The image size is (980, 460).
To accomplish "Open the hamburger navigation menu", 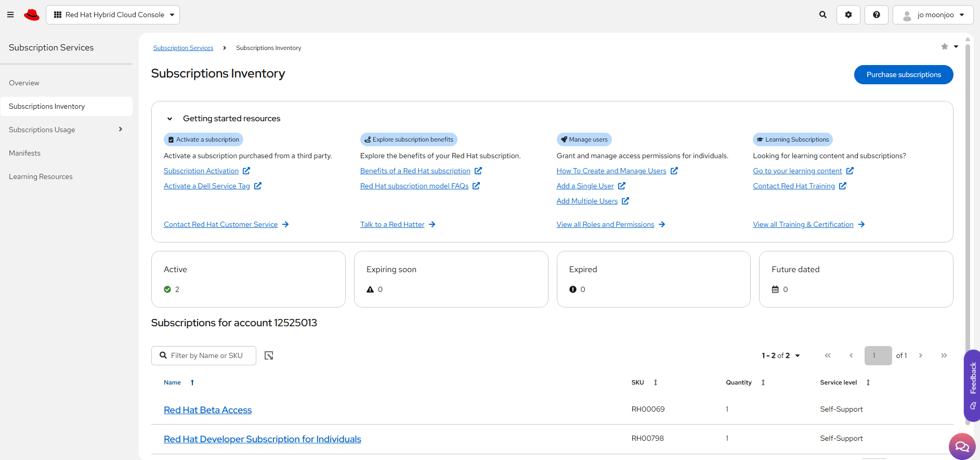I will (x=10, y=15).
